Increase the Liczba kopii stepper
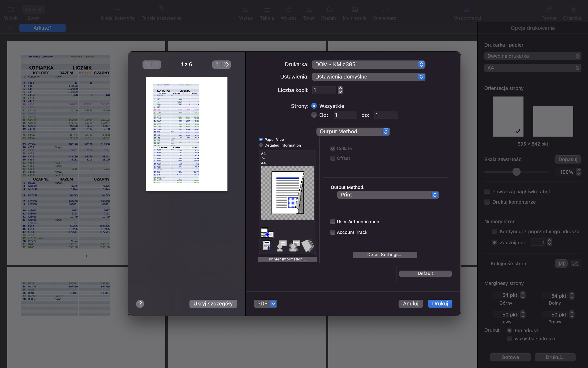Screen dimensions: 588x368 [340, 88]
